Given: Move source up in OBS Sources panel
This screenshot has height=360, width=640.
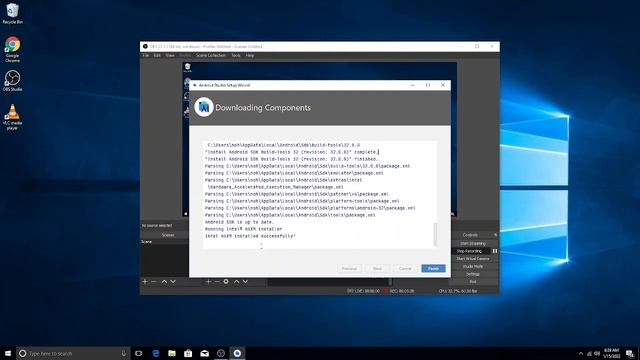Looking at the screenshot, I should (236, 282).
